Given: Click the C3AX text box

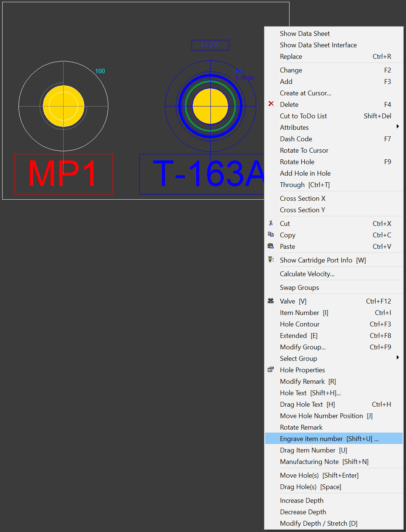Looking at the screenshot, I should pos(210,45).
